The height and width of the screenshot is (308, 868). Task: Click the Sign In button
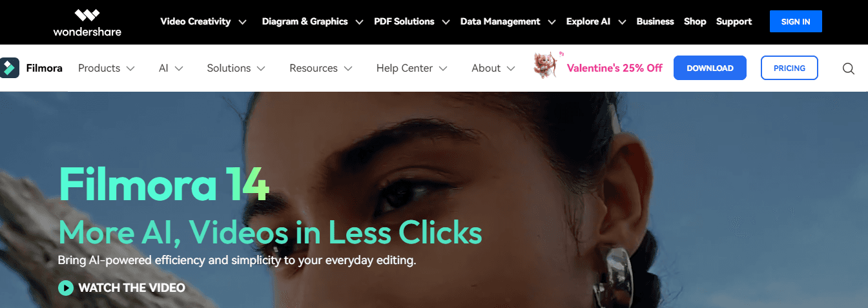[796, 21]
